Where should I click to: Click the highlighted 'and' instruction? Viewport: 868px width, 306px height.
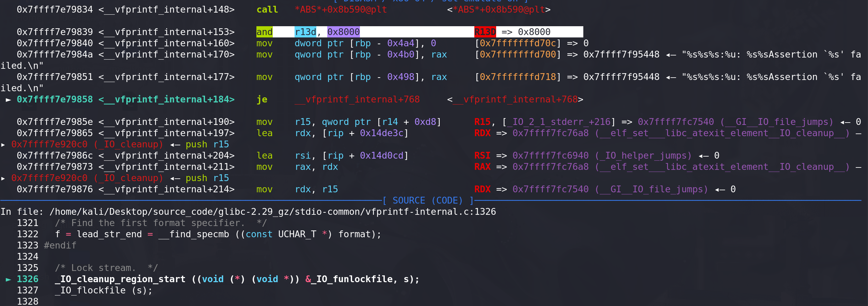[x=265, y=32]
